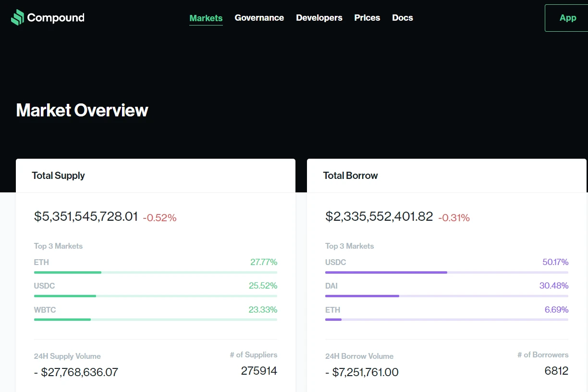Click the 275914 suppliers count
Screen dimensions: 588x392
coord(259,371)
